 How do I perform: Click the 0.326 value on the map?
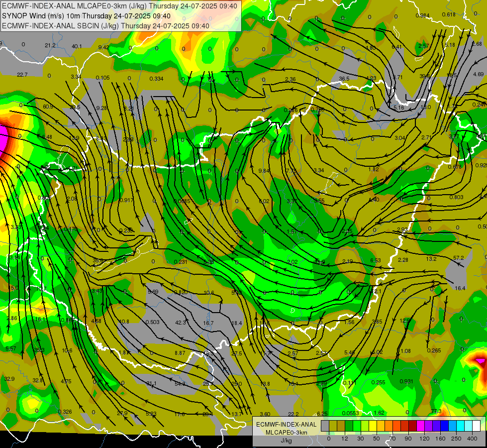tap(65, 412)
